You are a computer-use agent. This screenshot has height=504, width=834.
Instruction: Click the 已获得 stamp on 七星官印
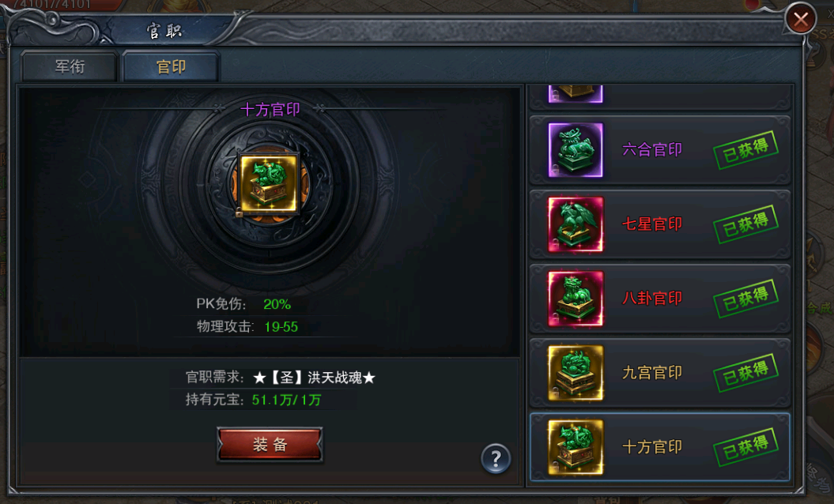[x=745, y=224]
